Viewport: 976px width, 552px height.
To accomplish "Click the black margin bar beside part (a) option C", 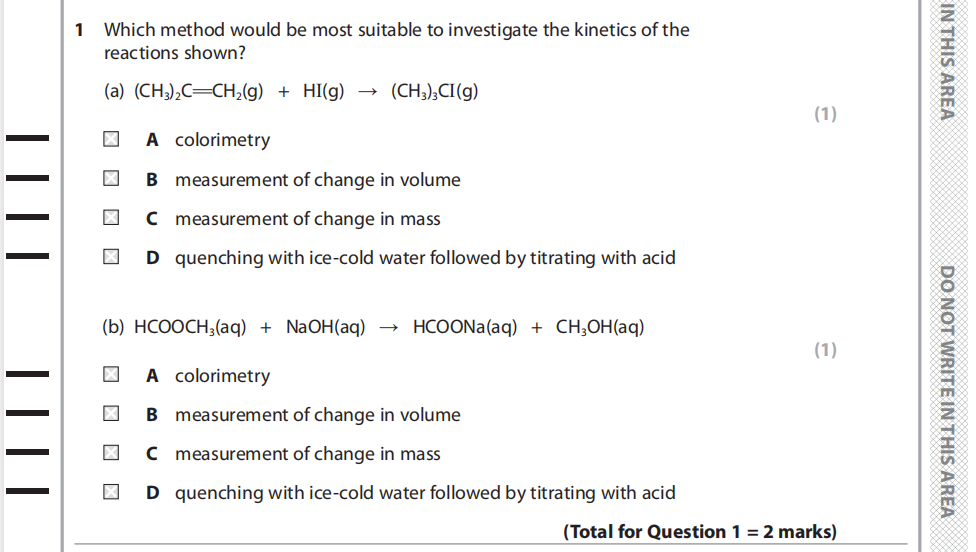I will pyautogui.click(x=27, y=218).
